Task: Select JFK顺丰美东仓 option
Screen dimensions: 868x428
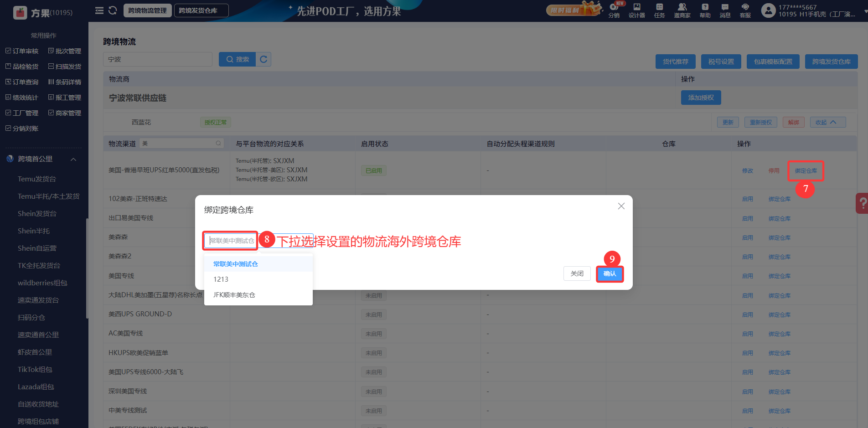Action: click(258, 294)
